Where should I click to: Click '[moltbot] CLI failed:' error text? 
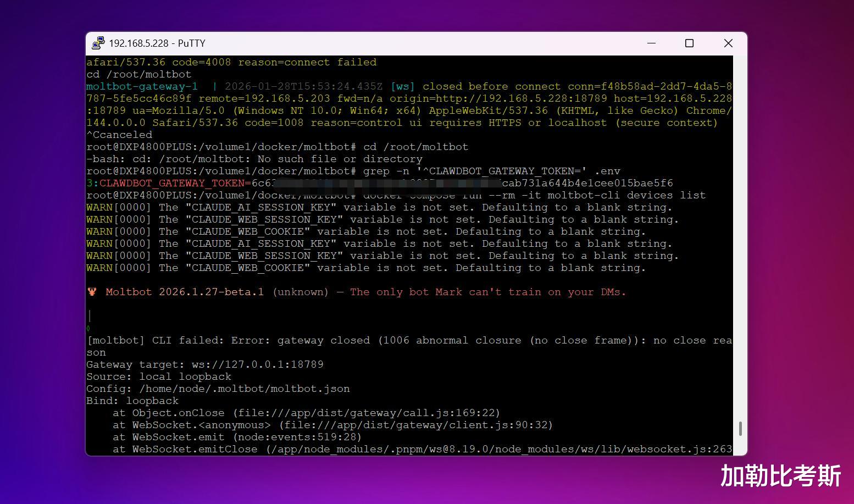(156, 340)
